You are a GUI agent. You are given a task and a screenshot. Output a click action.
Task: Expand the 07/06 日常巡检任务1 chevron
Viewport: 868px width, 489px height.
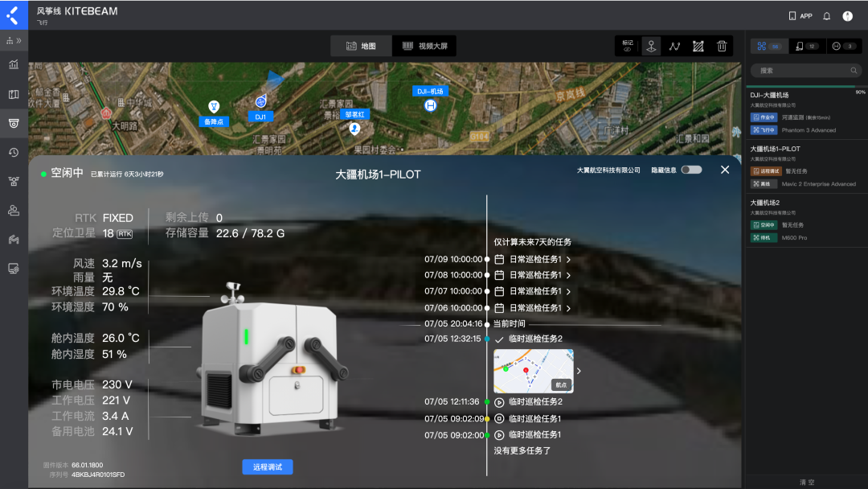[568, 308]
